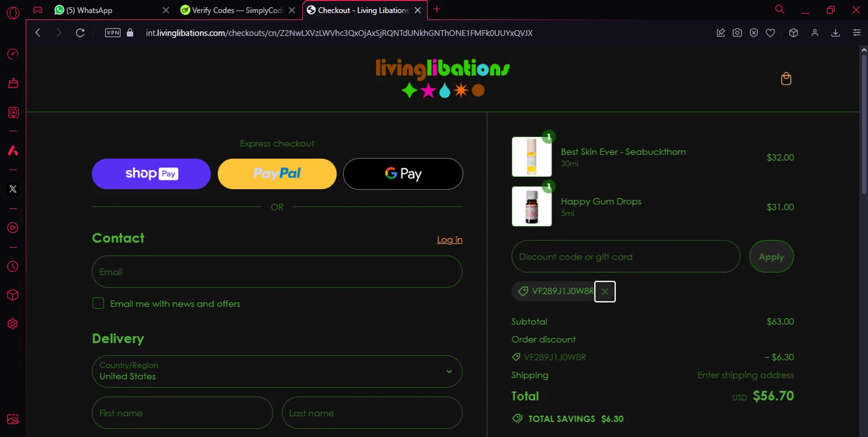Pay with Google Pay button
The image size is (868, 437).
(x=403, y=174)
